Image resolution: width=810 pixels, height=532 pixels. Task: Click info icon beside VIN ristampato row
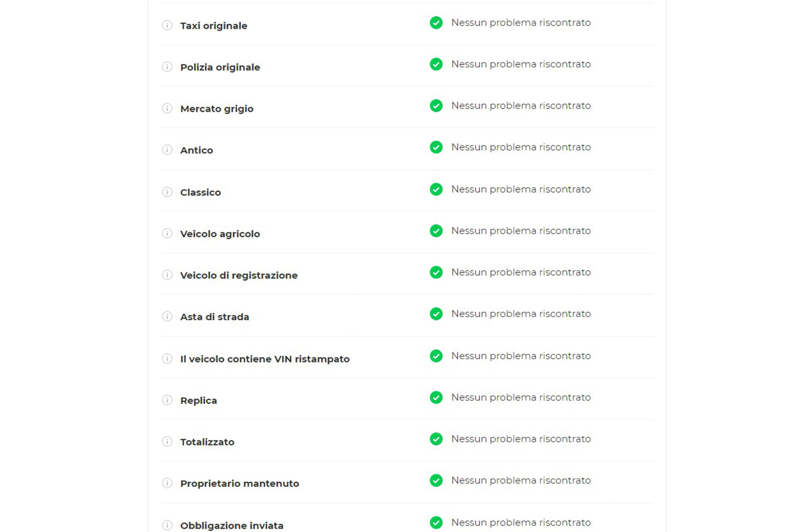click(167, 358)
